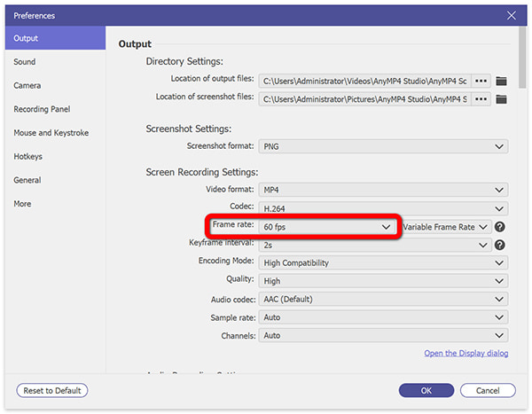
Task: Expand the Variable Frame Rate dropdown
Action: tap(446, 227)
